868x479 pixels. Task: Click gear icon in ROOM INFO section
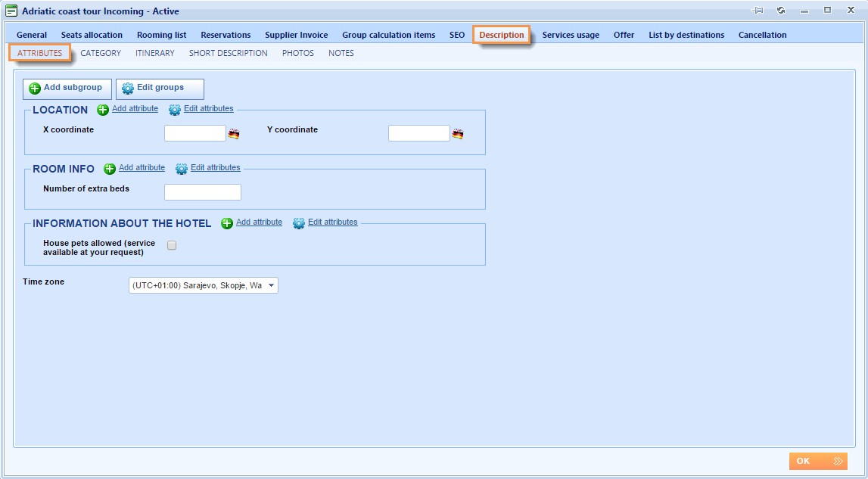(x=182, y=169)
